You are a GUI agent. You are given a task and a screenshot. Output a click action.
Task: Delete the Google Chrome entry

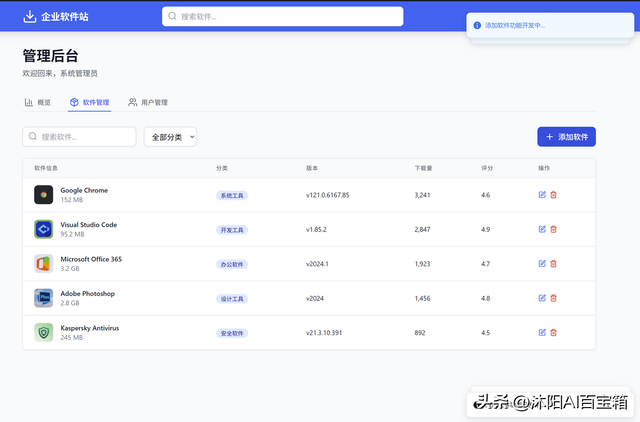[x=553, y=195]
